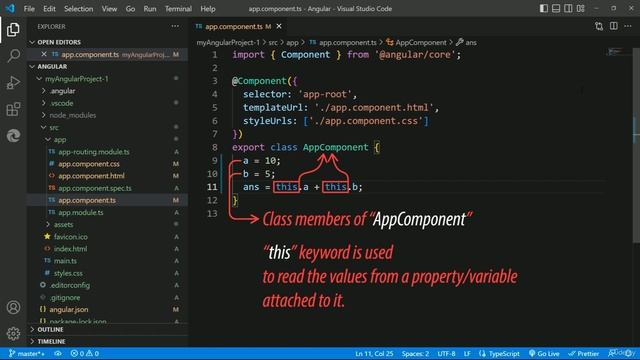Image resolution: width=640 pixels, height=360 pixels.
Task: Open the View menu
Action: (x=109, y=9)
